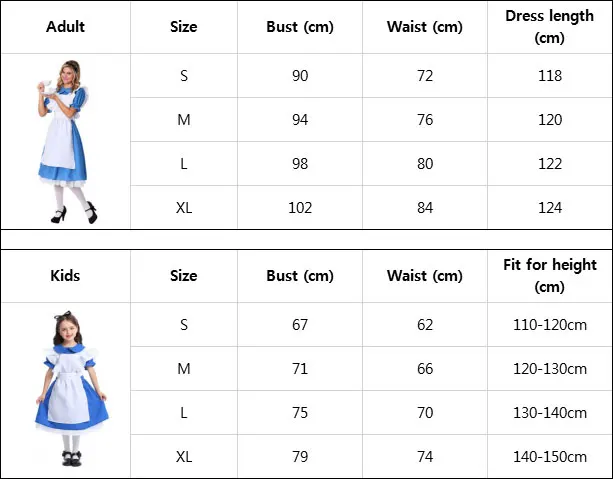This screenshot has height=479, width=613.
Task: Click kids height range 110-120cm
Action: point(550,325)
